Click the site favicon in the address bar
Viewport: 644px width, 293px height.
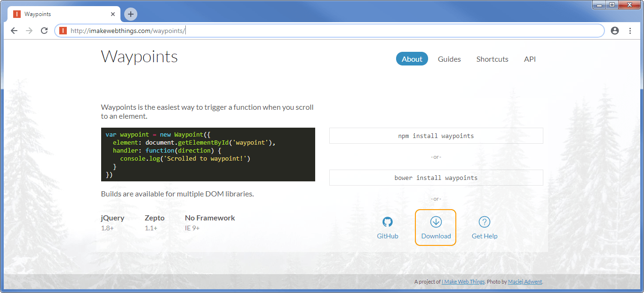pyautogui.click(x=63, y=31)
